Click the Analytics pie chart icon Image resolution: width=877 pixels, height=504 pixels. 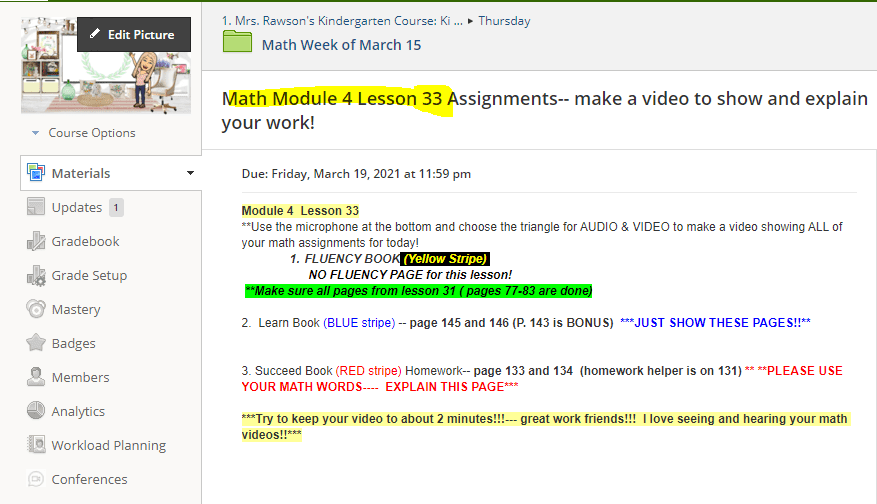(x=36, y=411)
